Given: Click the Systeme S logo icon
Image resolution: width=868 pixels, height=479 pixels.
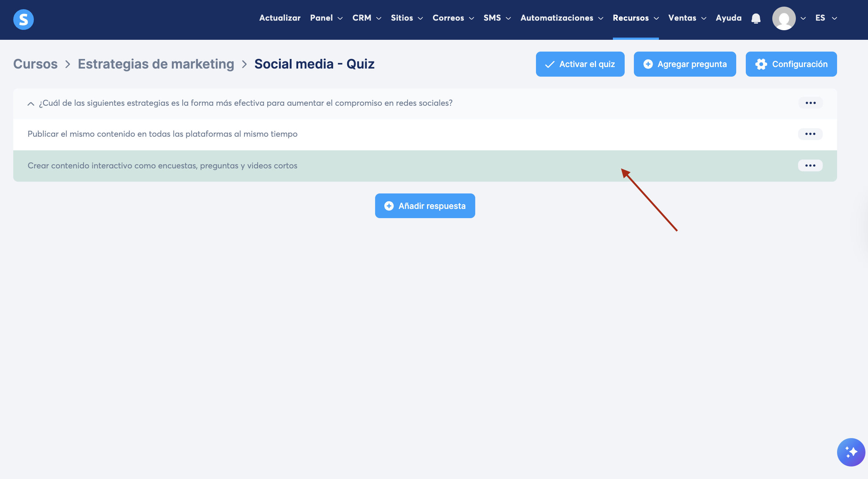Looking at the screenshot, I should click(24, 19).
